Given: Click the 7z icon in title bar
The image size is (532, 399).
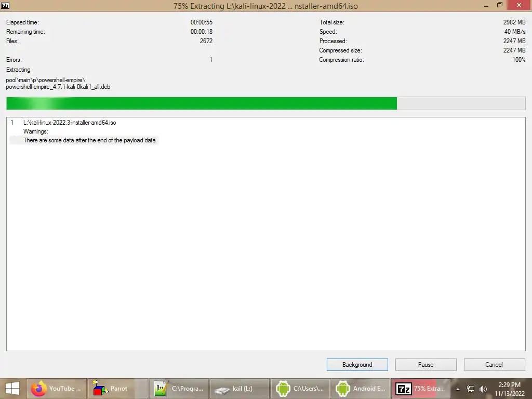Looking at the screenshot, I should (x=5, y=6).
